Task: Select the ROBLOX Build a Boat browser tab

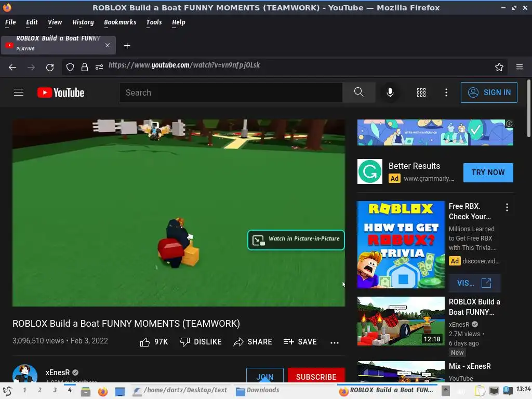Action: pyautogui.click(x=58, y=45)
